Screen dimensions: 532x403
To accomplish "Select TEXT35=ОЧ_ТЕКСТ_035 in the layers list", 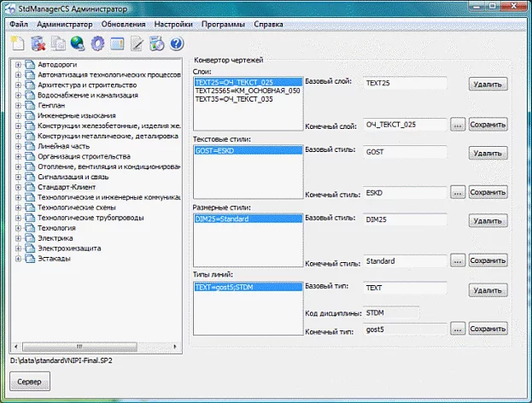I will tap(235, 99).
